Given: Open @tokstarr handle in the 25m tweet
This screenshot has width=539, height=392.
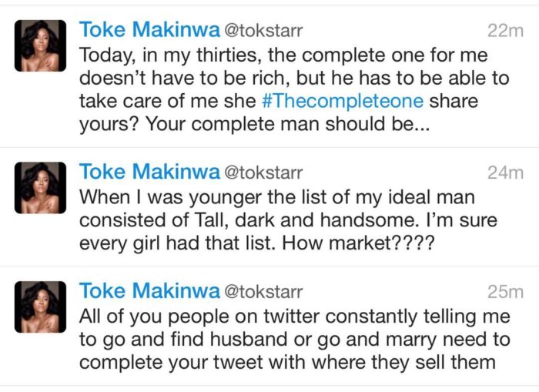Looking at the screenshot, I should [x=263, y=293].
